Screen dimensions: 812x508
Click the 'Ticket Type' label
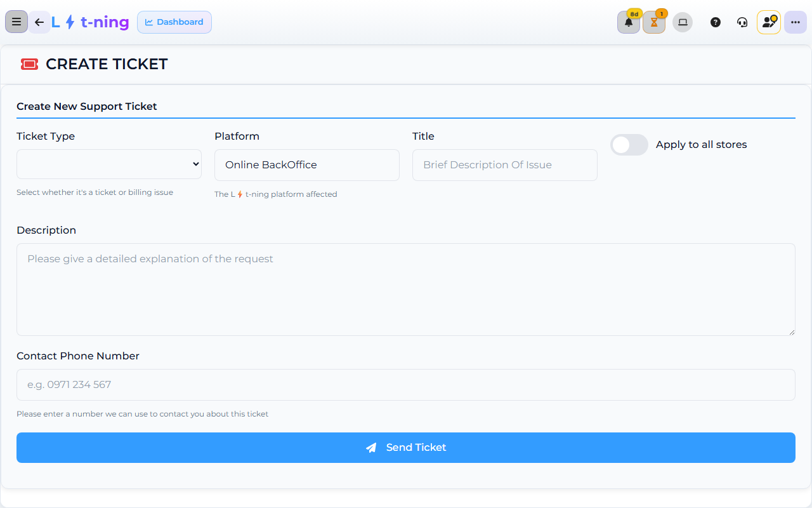coord(46,137)
